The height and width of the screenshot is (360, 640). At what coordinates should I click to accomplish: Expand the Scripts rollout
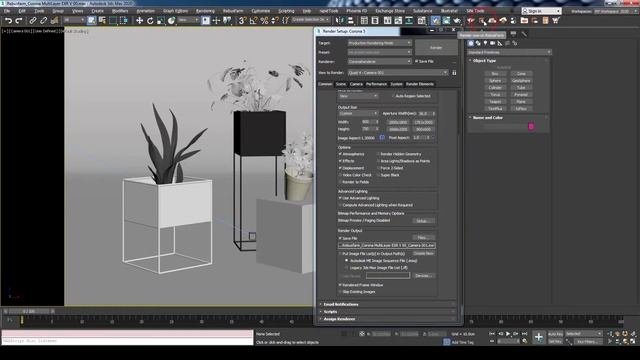click(x=387, y=312)
